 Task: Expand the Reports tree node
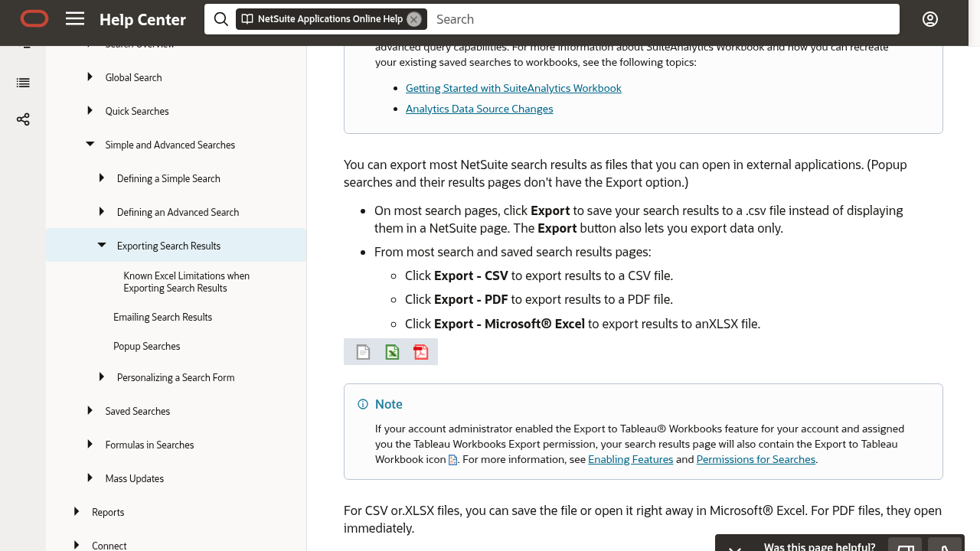click(76, 512)
